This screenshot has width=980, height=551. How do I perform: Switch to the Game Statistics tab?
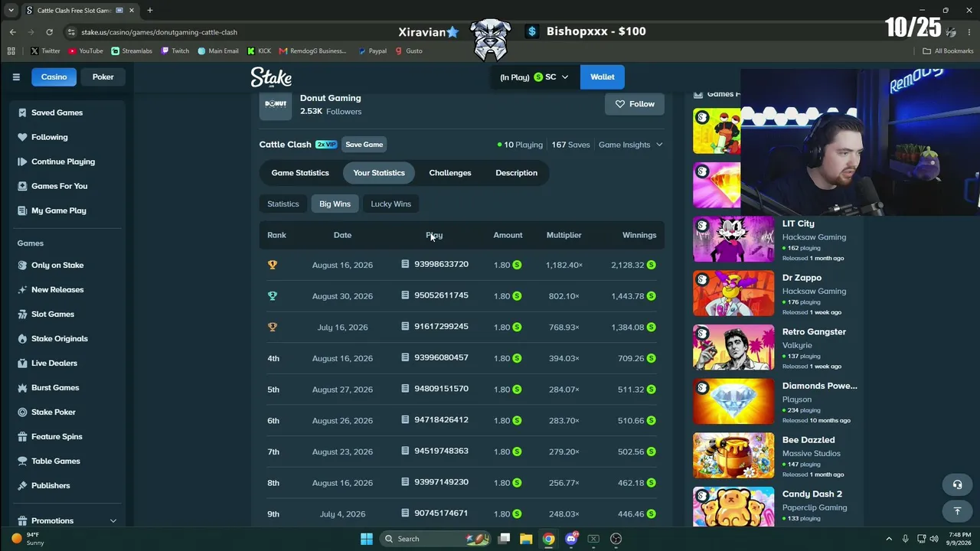click(x=300, y=173)
